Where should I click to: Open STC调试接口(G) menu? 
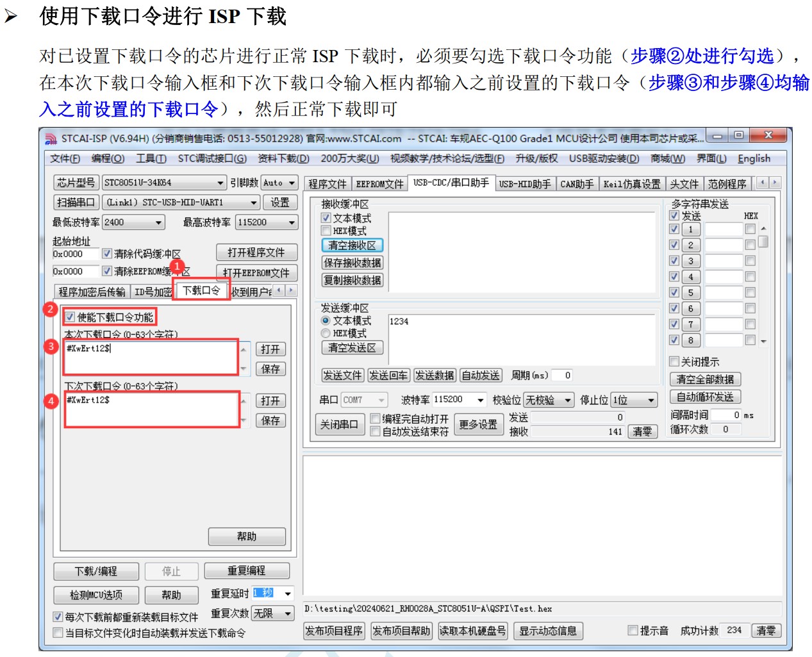tap(212, 158)
